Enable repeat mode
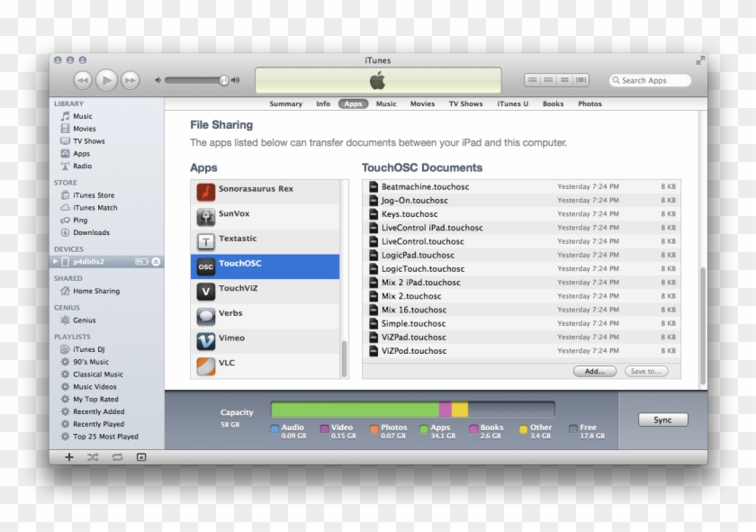Image resolution: width=756 pixels, height=532 pixels. [117, 457]
